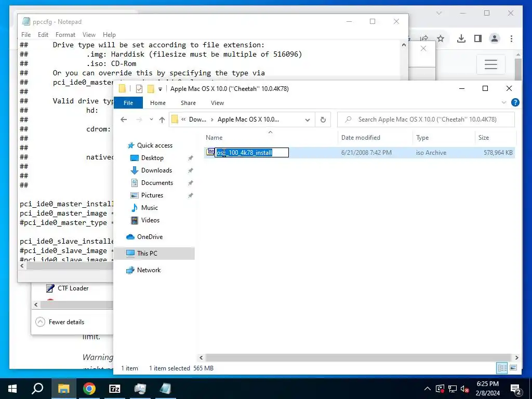Click the Explorer search box
This screenshot has height=399, width=532.
click(426, 119)
